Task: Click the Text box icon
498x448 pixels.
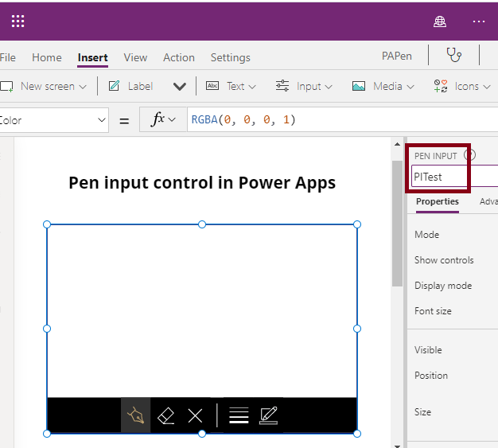Action: tap(212, 86)
